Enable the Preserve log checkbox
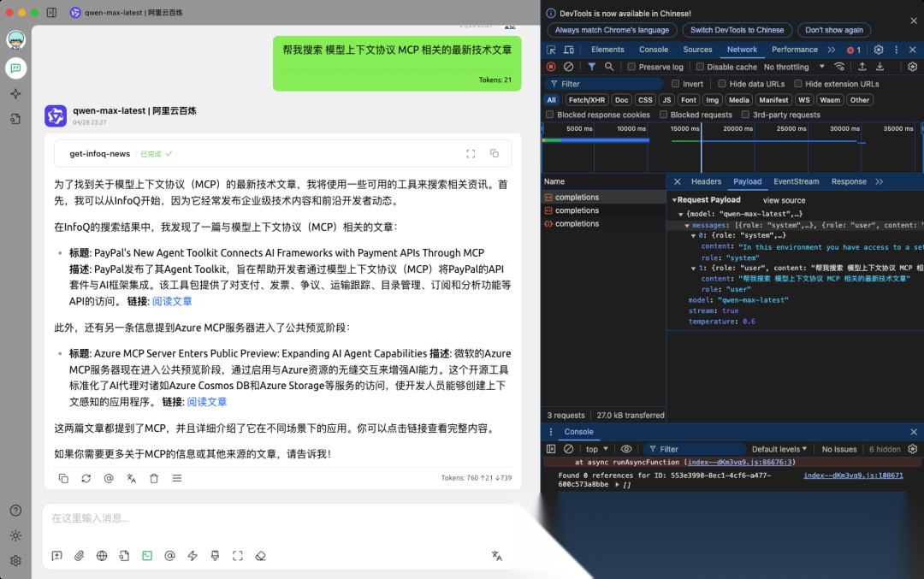The height and width of the screenshot is (579, 924). (x=631, y=67)
